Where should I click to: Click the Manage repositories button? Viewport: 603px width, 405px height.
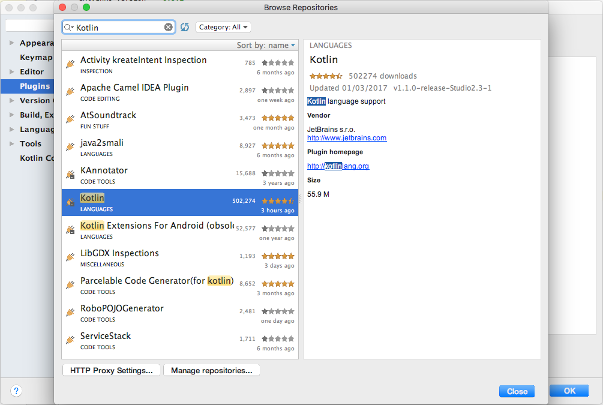click(x=212, y=370)
